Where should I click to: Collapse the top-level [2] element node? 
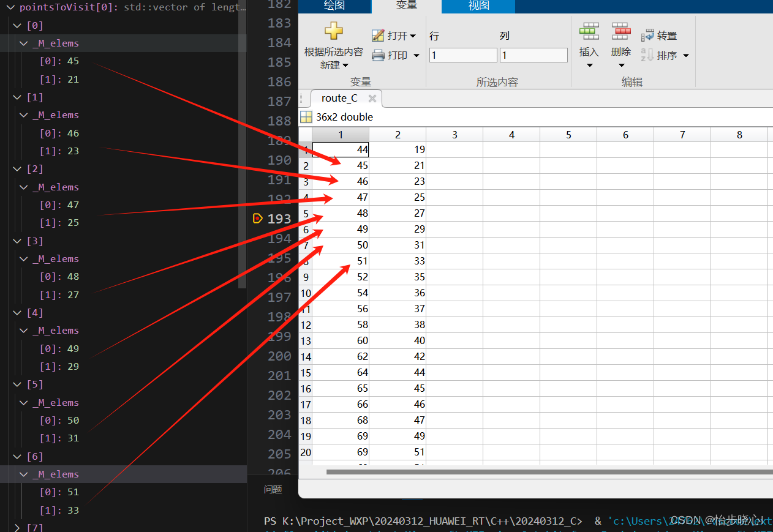pos(17,169)
